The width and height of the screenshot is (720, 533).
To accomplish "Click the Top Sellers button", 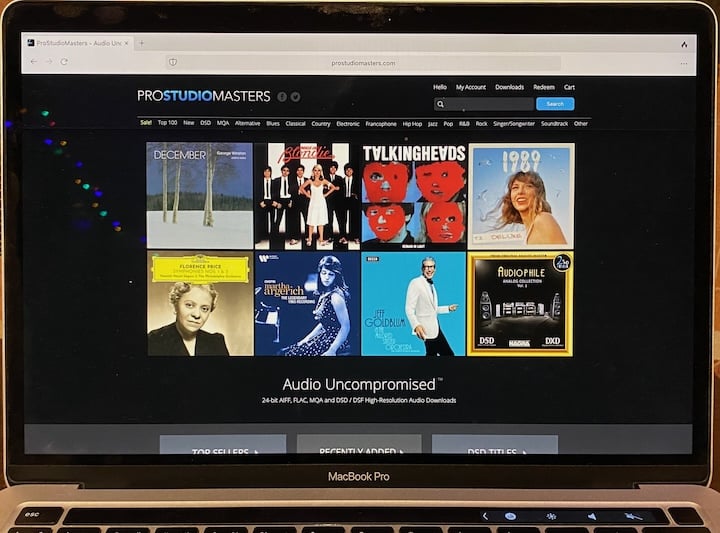I will (223, 444).
